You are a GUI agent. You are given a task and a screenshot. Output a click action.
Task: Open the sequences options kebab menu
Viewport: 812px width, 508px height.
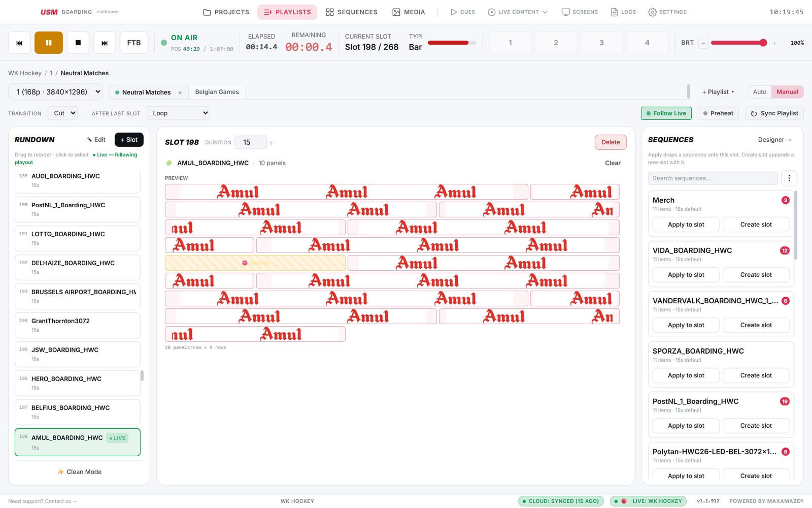coord(789,178)
